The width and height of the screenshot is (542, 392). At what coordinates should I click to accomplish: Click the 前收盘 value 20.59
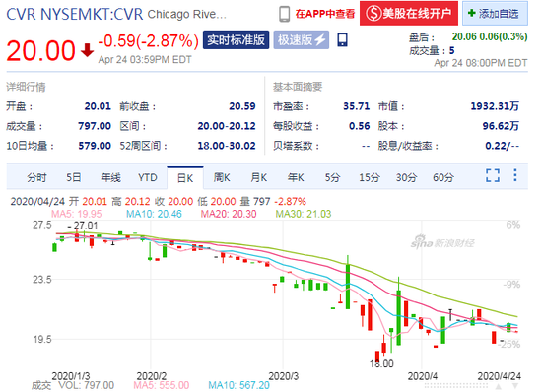242,106
